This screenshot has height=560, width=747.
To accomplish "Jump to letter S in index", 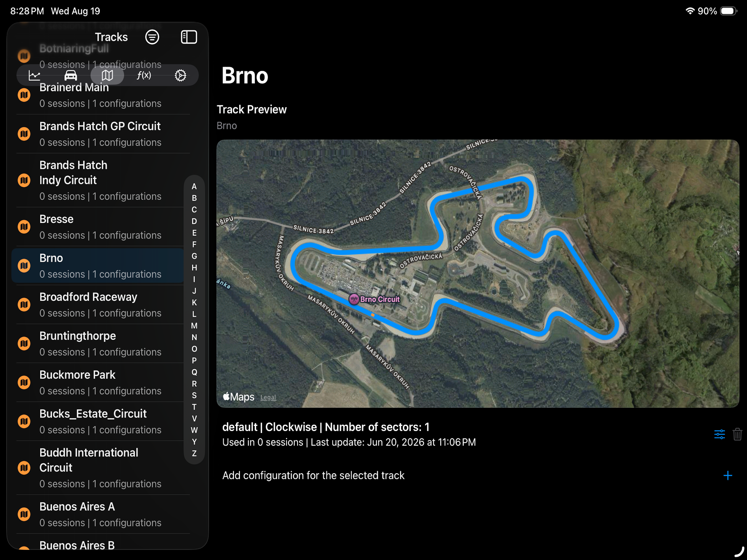I will pyautogui.click(x=194, y=395).
